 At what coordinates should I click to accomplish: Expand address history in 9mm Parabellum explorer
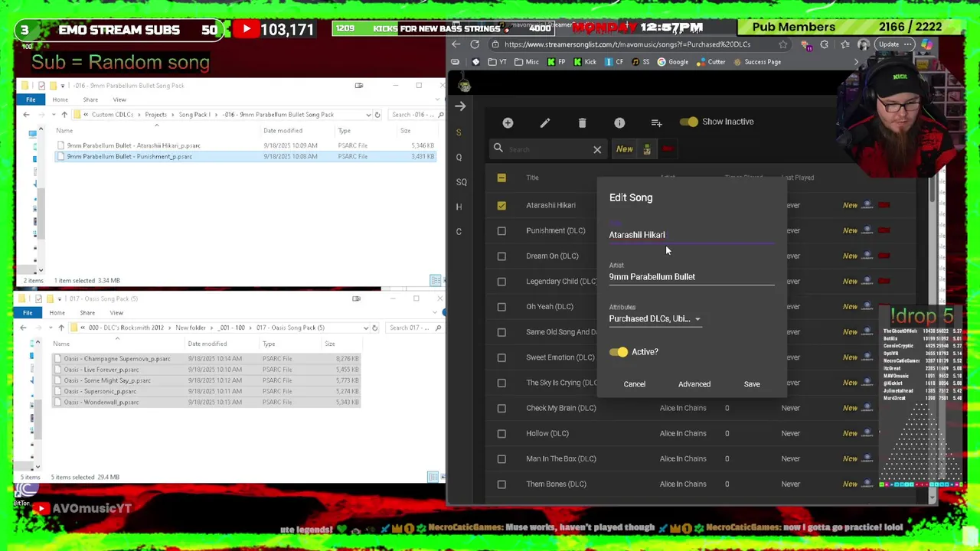[367, 115]
